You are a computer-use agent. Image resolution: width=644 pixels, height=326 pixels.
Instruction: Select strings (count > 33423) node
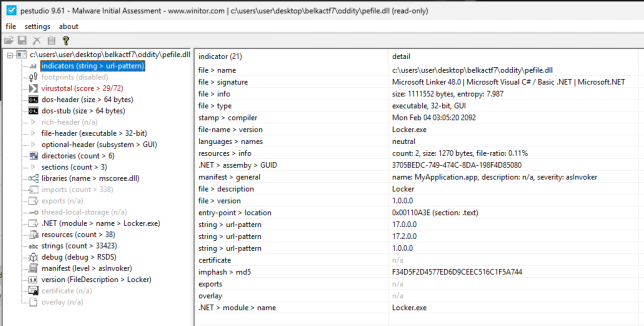pyautogui.click(x=79, y=246)
